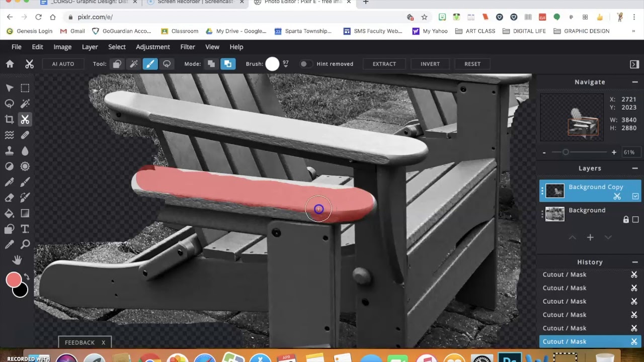The width and height of the screenshot is (644, 362).
Task: Add a new layer with plus button
Action: (x=590, y=237)
